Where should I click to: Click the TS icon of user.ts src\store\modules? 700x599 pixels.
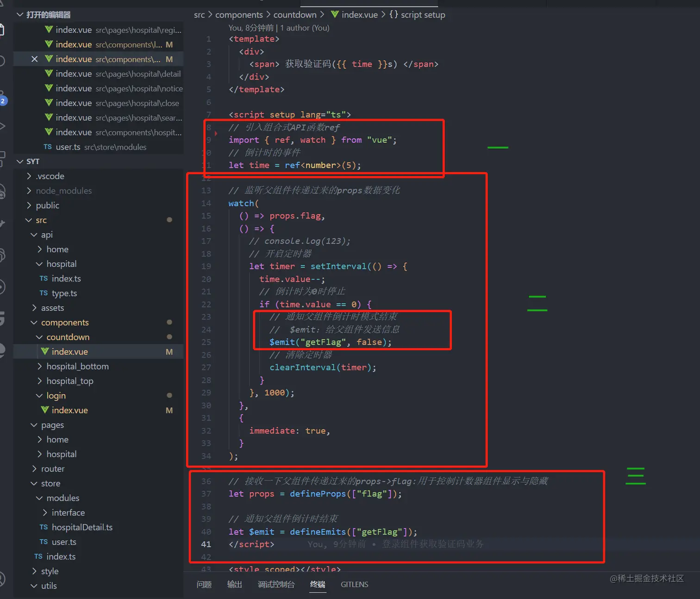[x=48, y=147]
